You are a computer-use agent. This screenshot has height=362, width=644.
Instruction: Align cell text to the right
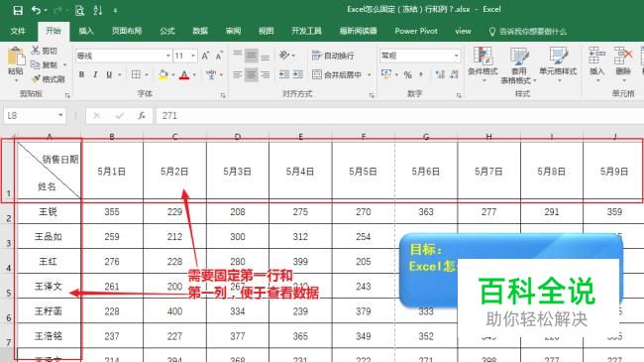tap(265, 74)
